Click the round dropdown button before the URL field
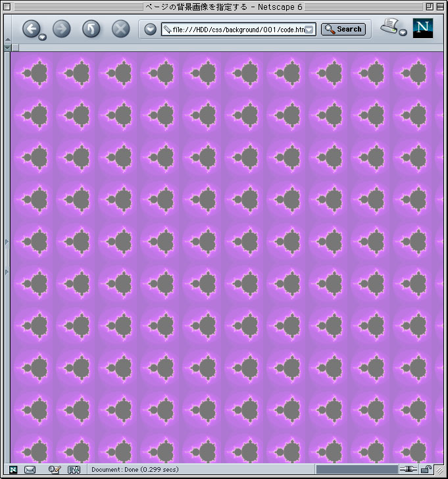Viewport: 448px width, 479px height. [x=150, y=29]
